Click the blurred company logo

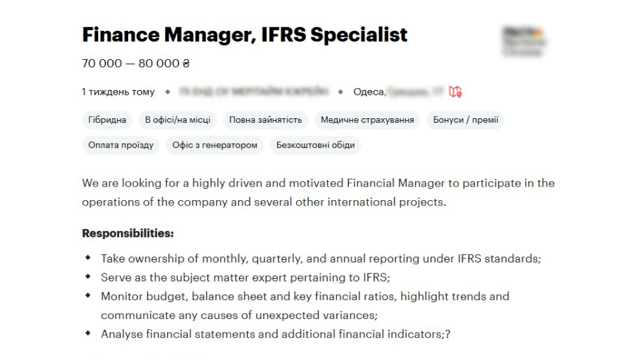(x=524, y=41)
